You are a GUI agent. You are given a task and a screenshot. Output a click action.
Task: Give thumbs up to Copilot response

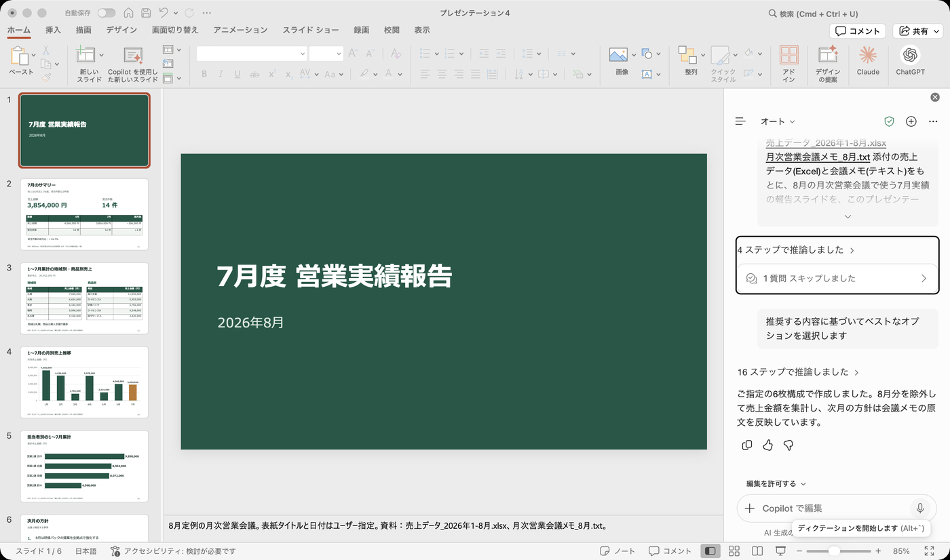click(767, 445)
